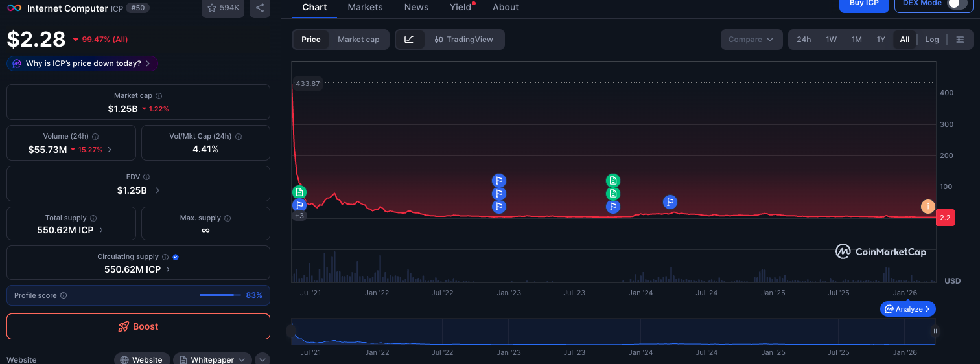Expand FDV details chevron
The width and height of the screenshot is (980, 364).
157,190
